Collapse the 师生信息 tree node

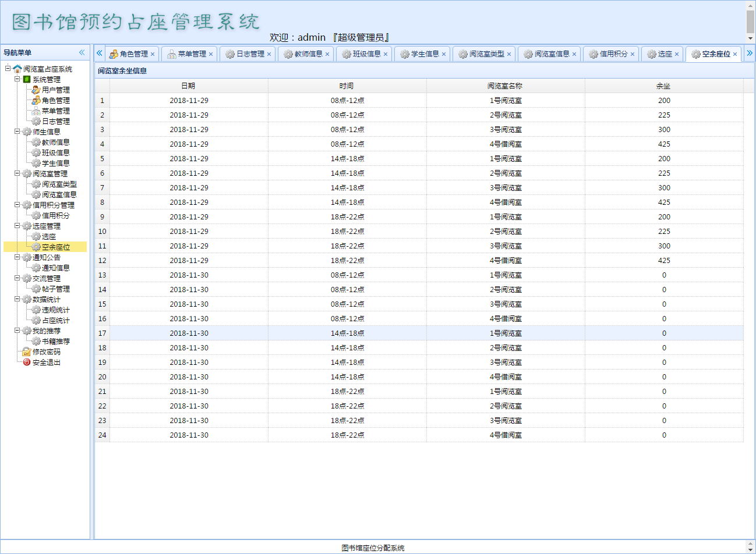(x=17, y=132)
